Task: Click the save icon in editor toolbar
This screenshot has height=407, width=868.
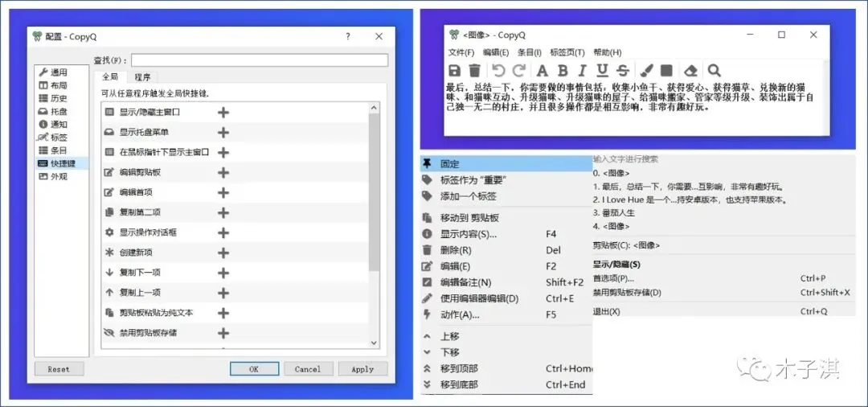Action: [454, 70]
